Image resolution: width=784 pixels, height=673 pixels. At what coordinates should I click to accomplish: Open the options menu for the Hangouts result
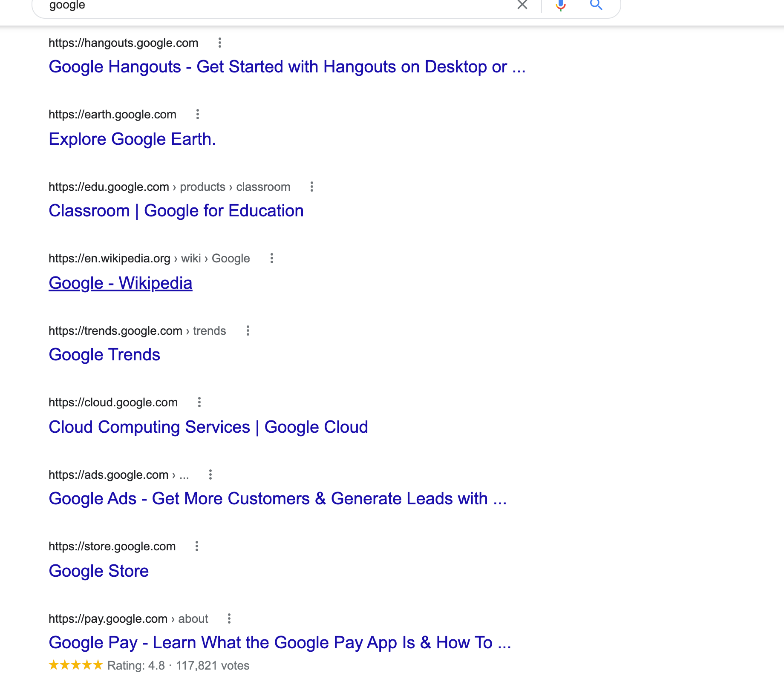(220, 43)
